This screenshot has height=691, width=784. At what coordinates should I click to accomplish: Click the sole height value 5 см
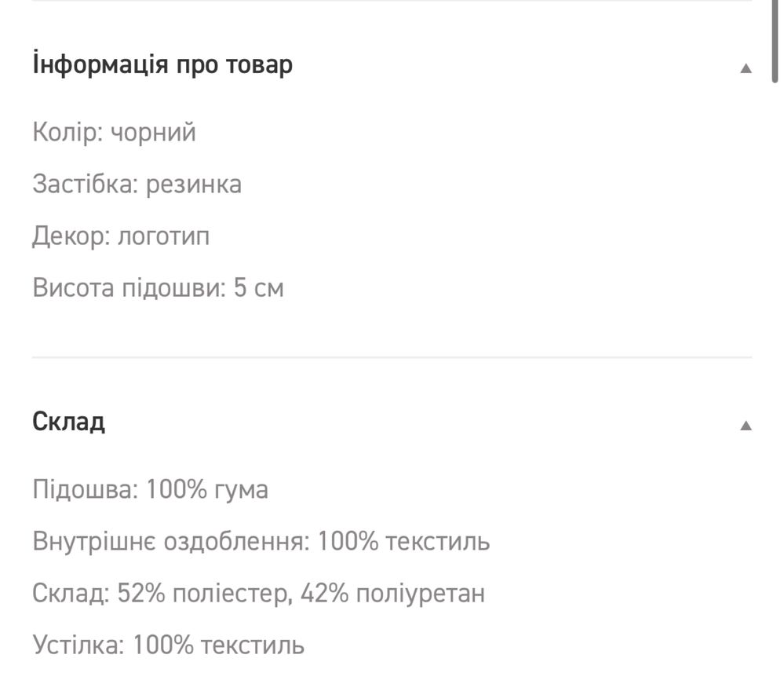click(258, 287)
